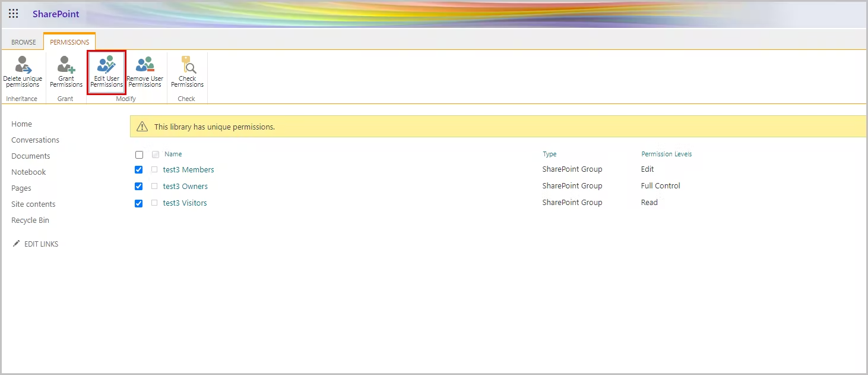
Task: Toggle the small gray checkbox beside test3 Owners
Action: (154, 186)
